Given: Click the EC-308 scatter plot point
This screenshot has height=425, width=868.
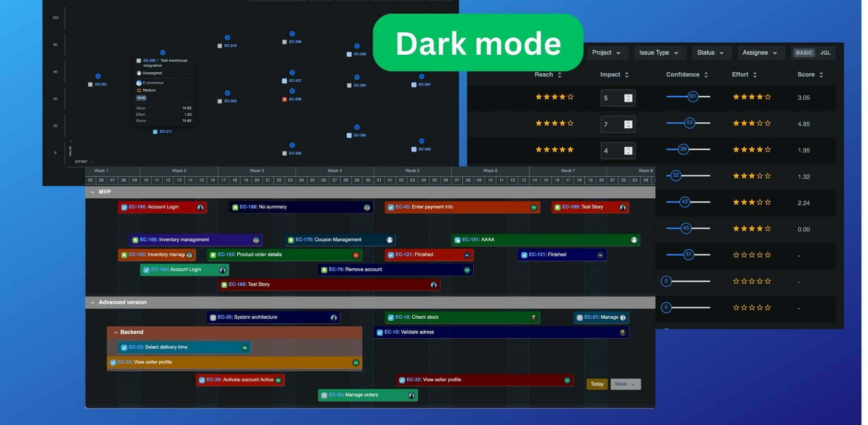Looking at the screenshot, I should click(x=292, y=34).
